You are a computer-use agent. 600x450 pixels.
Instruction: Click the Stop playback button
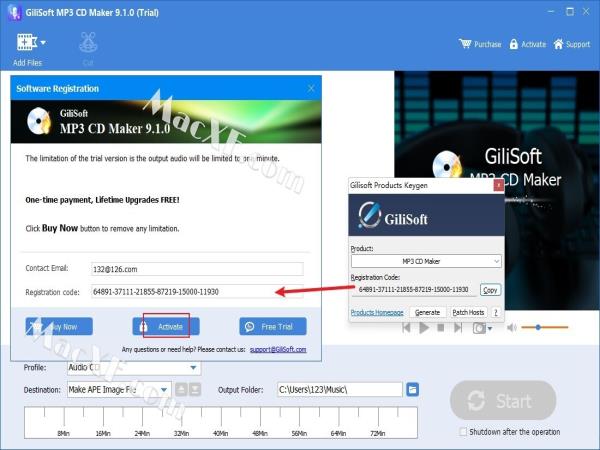coord(441,328)
